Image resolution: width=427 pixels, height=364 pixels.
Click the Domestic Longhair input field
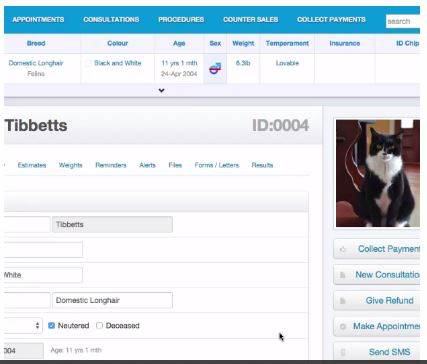click(112, 300)
